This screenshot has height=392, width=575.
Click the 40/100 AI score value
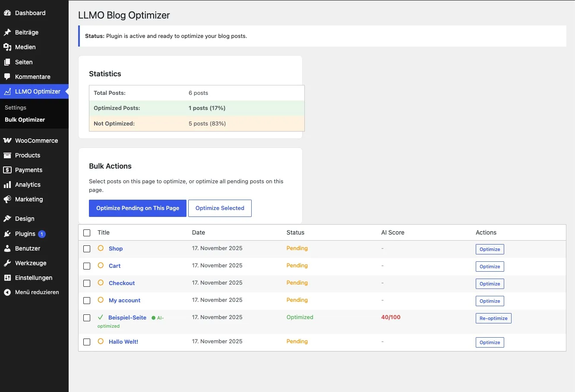click(391, 317)
